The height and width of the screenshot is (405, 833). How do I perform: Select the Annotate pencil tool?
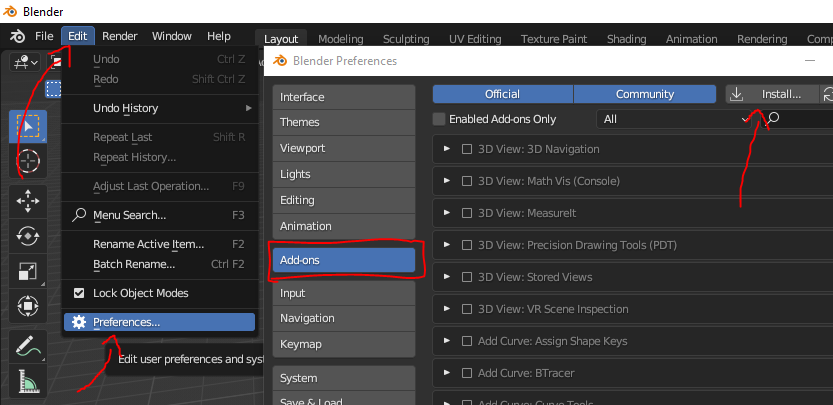pos(28,347)
